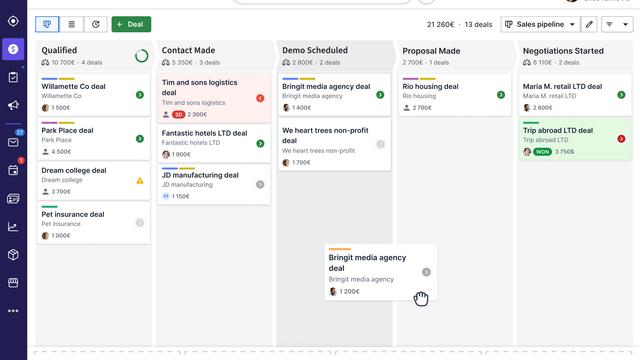Open the Dream college deal title
This screenshot has width=640, height=360.
74,170
